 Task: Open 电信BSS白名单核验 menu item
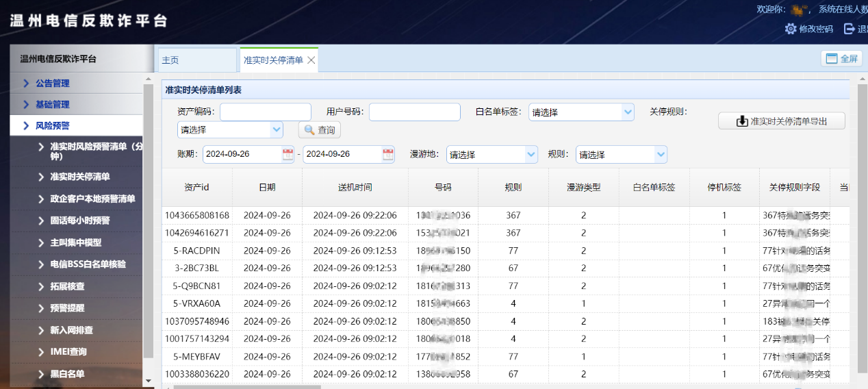(77, 264)
